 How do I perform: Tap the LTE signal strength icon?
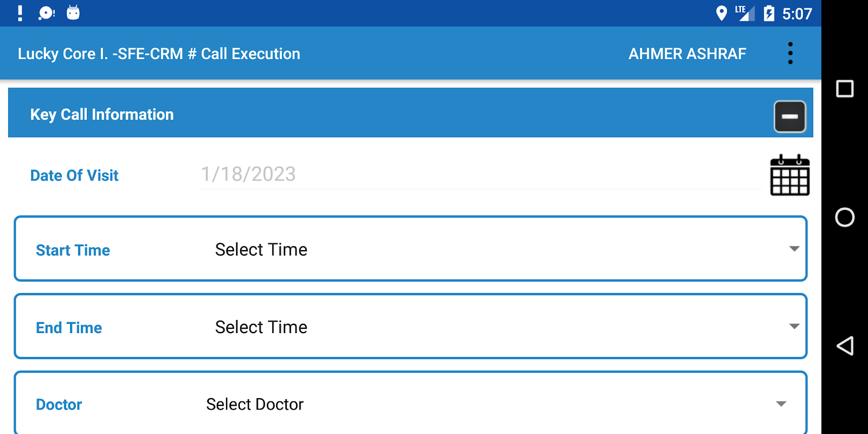pos(745,13)
